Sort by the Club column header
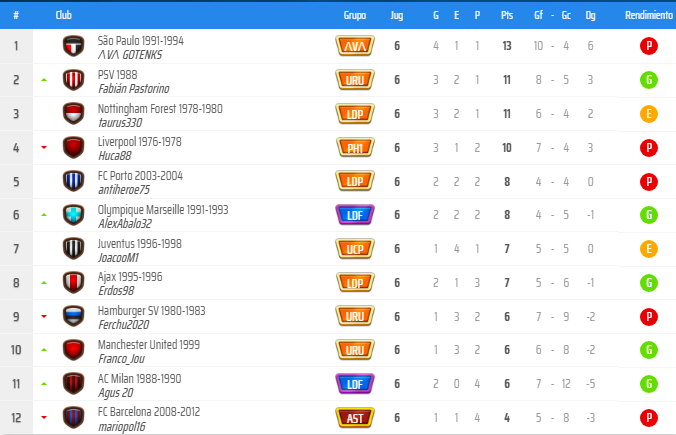Viewport: 676px width, 435px height. pyautogui.click(x=64, y=16)
